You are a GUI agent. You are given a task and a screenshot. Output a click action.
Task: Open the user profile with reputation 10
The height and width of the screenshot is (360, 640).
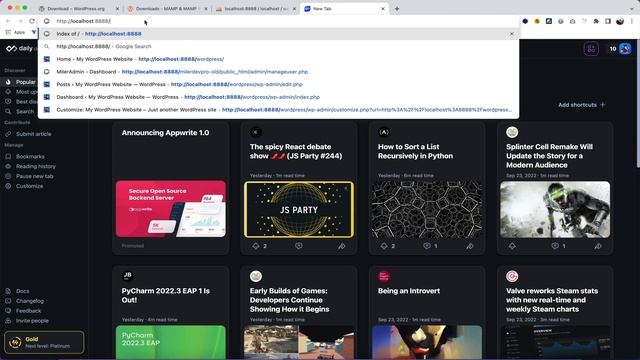620,49
